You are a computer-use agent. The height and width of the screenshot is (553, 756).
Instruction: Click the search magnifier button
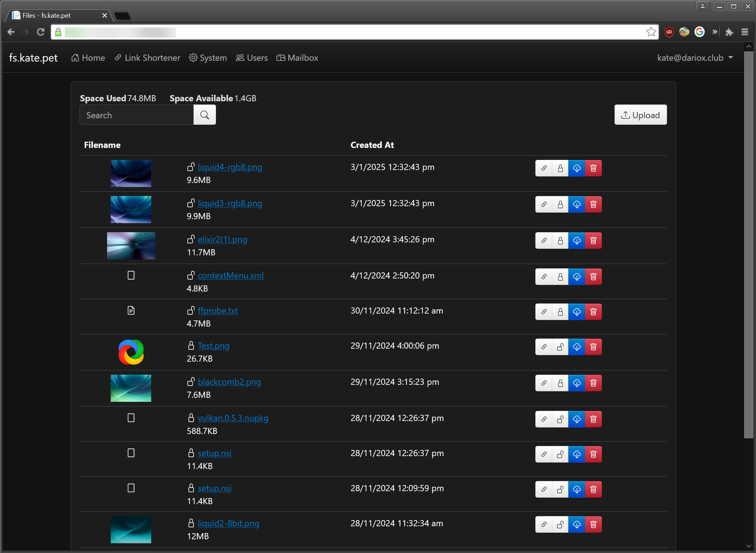tap(205, 115)
